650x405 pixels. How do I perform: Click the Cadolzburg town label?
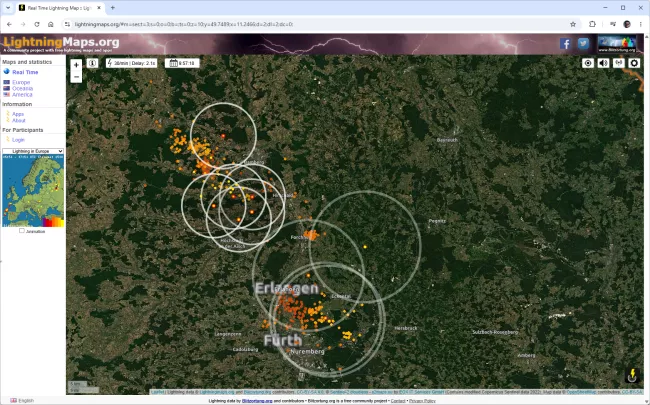[245, 349]
